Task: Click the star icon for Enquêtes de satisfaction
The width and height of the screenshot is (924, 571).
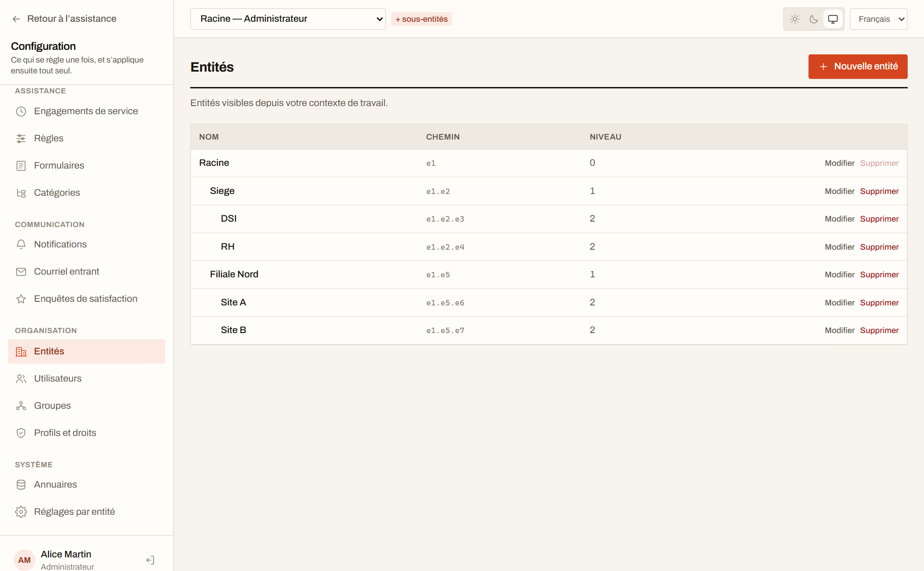Action: click(x=21, y=299)
